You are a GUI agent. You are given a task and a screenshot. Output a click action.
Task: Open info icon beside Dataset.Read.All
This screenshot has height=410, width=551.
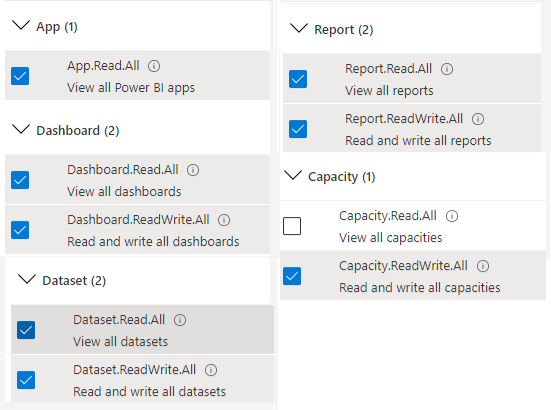tap(180, 320)
